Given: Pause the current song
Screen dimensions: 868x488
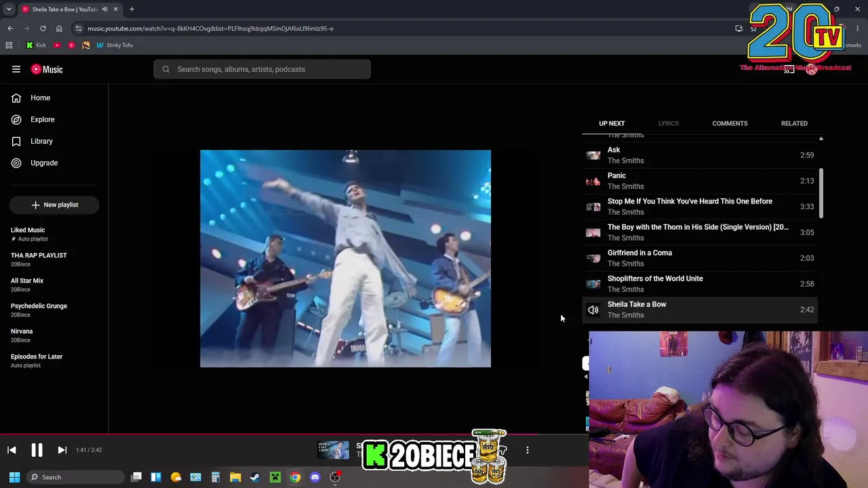Looking at the screenshot, I should coord(37,450).
